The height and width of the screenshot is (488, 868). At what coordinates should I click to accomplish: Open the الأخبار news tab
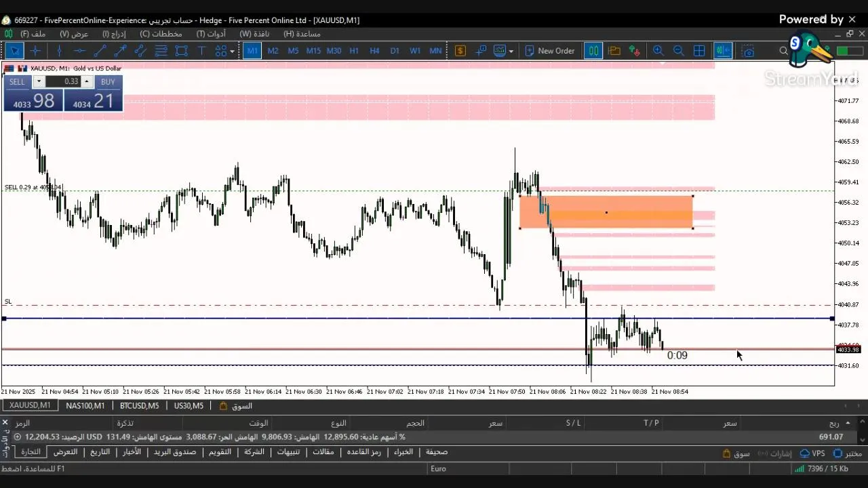132,452
